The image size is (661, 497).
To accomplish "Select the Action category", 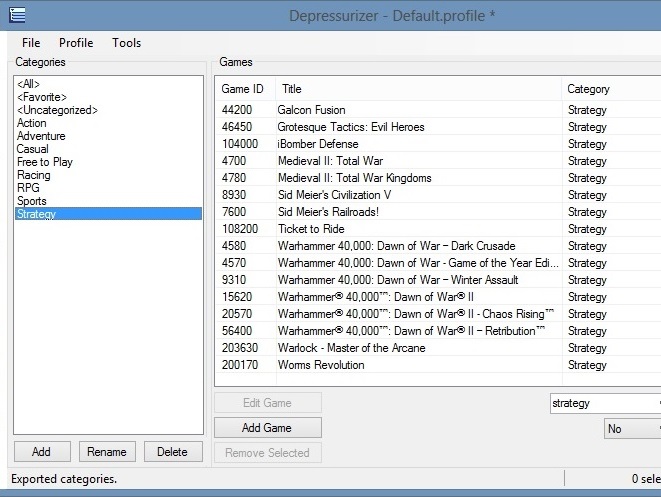I will [108, 123].
